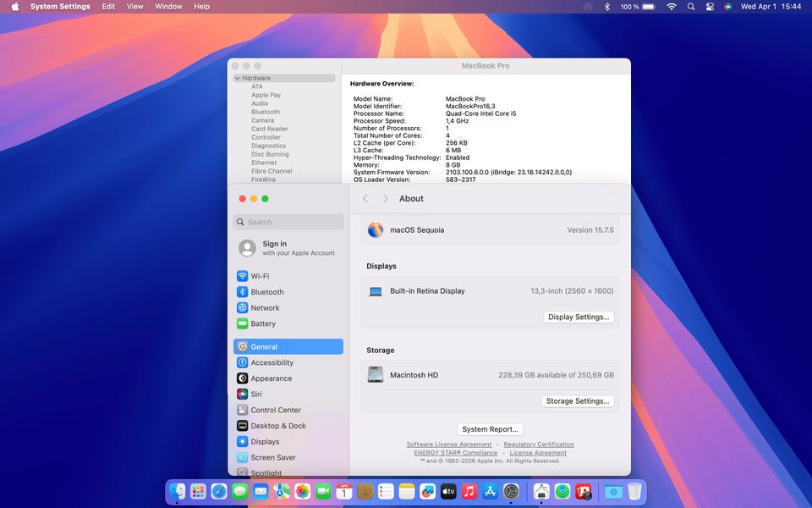The image size is (812, 508).
Task: Launch FaceTime from the Dock
Action: point(323,491)
